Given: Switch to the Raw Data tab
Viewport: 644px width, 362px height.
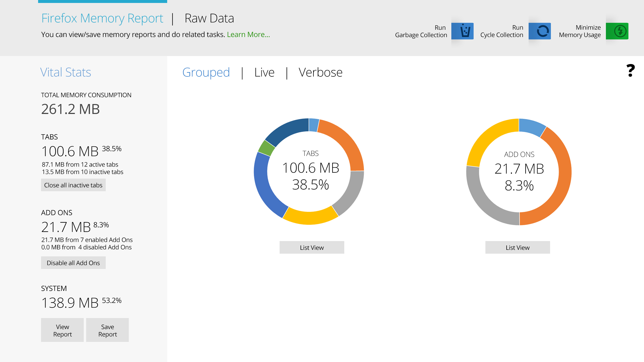Looking at the screenshot, I should [x=209, y=18].
